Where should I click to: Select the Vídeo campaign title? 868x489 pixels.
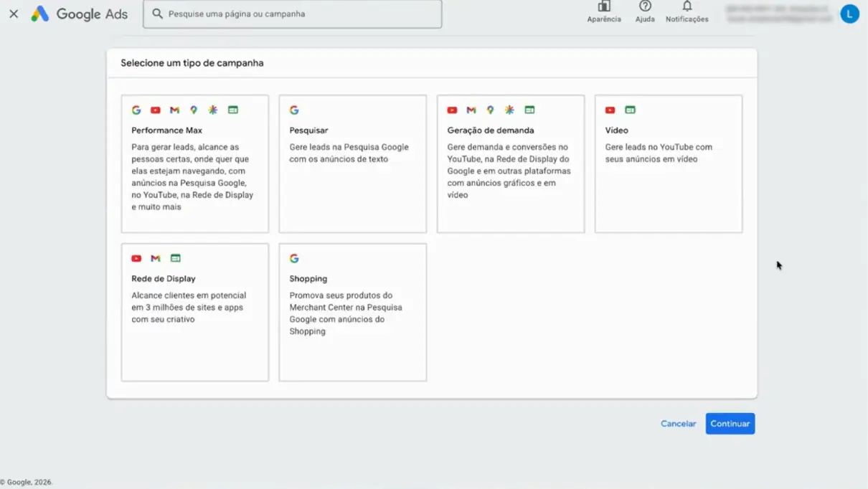click(x=616, y=130)
